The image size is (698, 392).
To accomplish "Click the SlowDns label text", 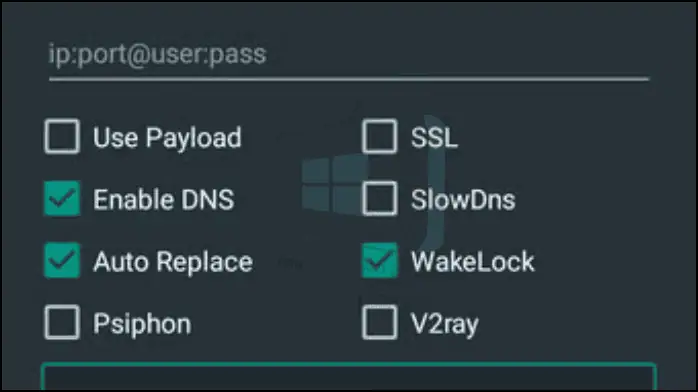I will [463, 199].
